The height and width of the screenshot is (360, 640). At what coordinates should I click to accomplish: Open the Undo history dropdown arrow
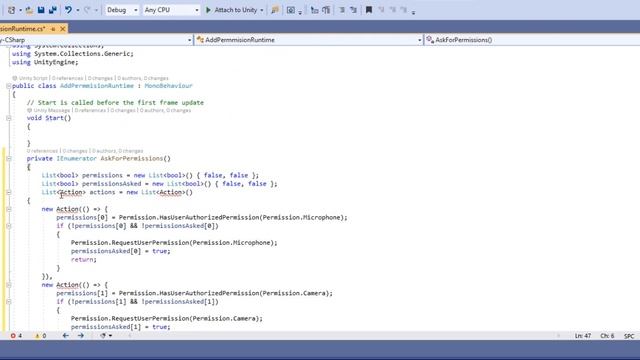pyautogui.click(x=78, y=10)
